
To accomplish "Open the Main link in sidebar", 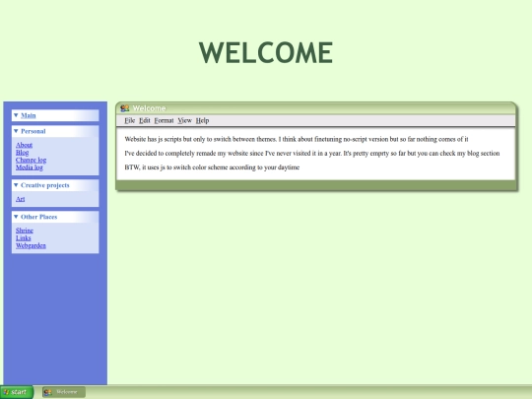I will point(29,115).
